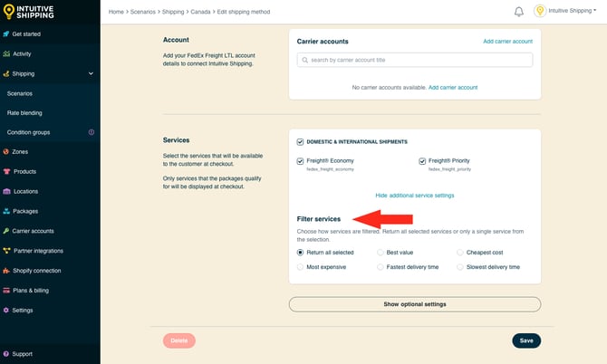The width and height of the screenshot is (607, 364).
Task: Click the Condition groups info icon
Action: [x=91, y=132]
